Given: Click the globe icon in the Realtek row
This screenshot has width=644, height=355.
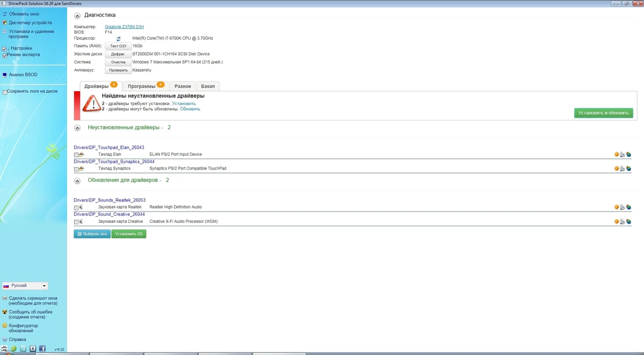Looking at the screenshot, I should click(x=628, y=207).
